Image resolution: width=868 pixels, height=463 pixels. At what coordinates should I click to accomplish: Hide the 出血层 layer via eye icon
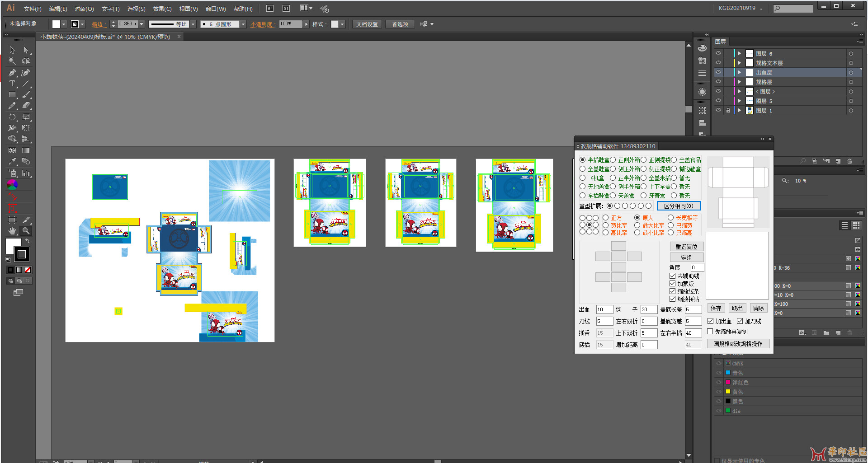click(x=718, y=72)
